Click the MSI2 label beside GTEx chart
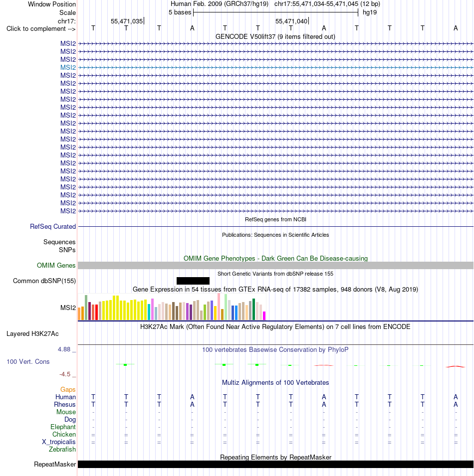Screen dimensions: 474x476 click(x=68, y=308)
